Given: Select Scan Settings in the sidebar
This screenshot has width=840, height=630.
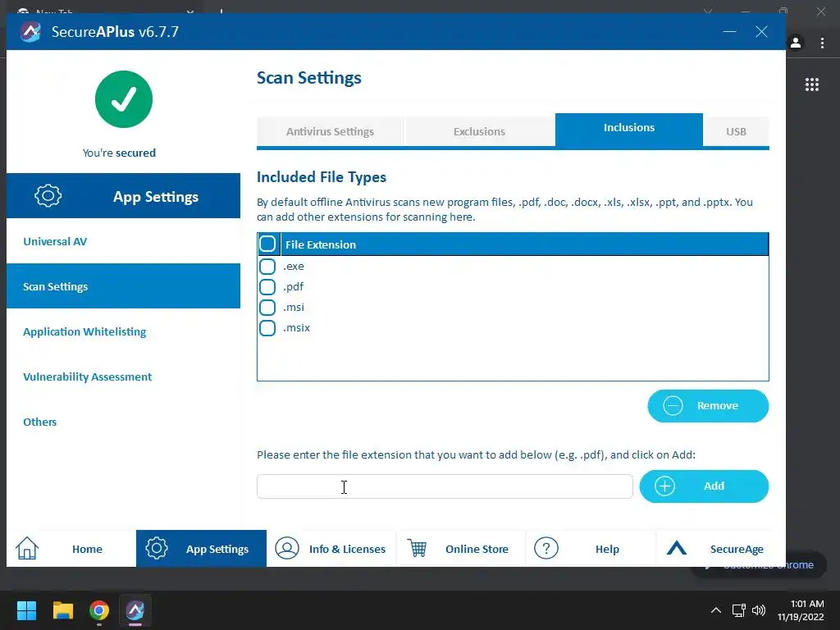Looking at the screenshot, I should pyautogui.click(x=123, y=286).
